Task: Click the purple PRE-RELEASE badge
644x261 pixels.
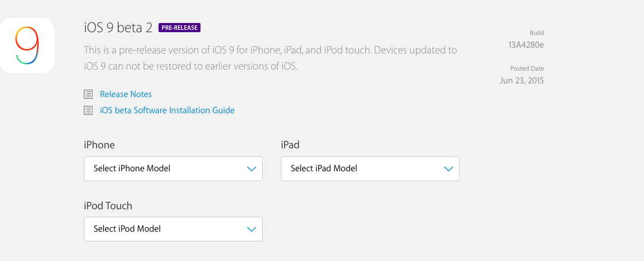Action: tap(180, 28)
